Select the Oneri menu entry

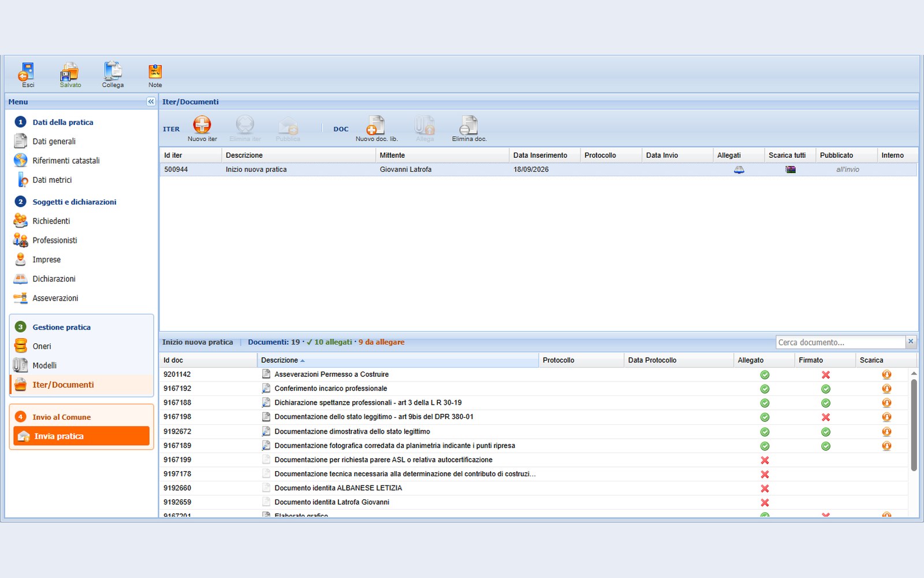point(42,346)
